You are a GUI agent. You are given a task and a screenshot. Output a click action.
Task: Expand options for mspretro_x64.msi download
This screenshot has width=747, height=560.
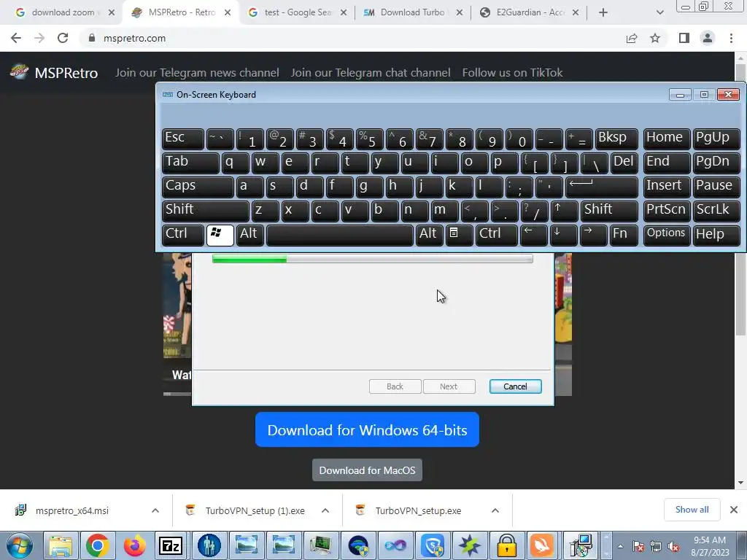(155, 510)
